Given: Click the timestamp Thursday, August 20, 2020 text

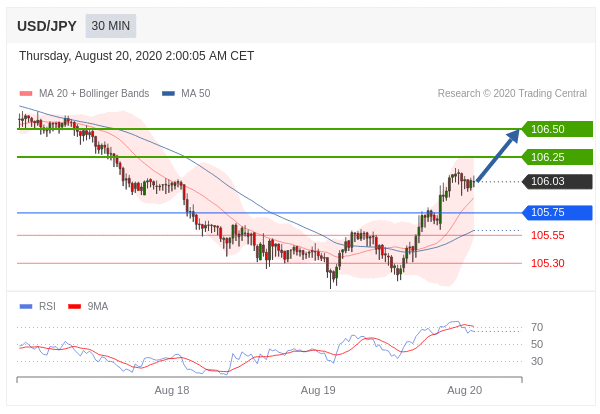Looking at the screenshot, I should pyautogui.click(x=137, y=56).
